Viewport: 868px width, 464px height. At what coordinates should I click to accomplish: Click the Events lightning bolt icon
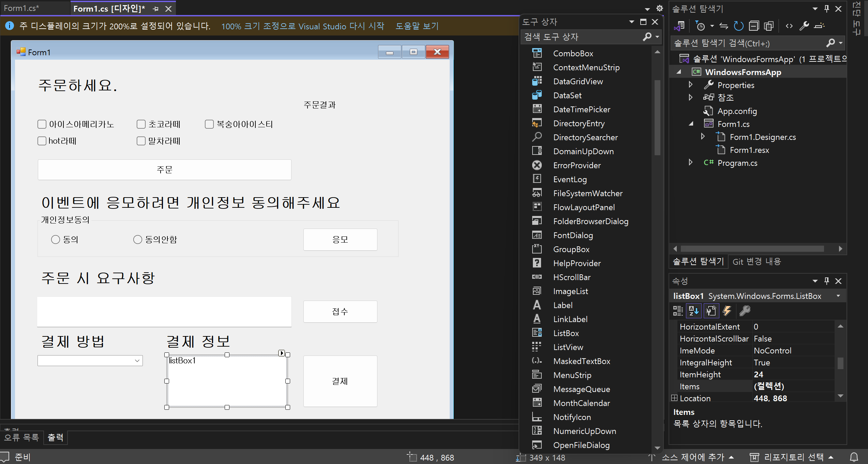coord(727,310)
